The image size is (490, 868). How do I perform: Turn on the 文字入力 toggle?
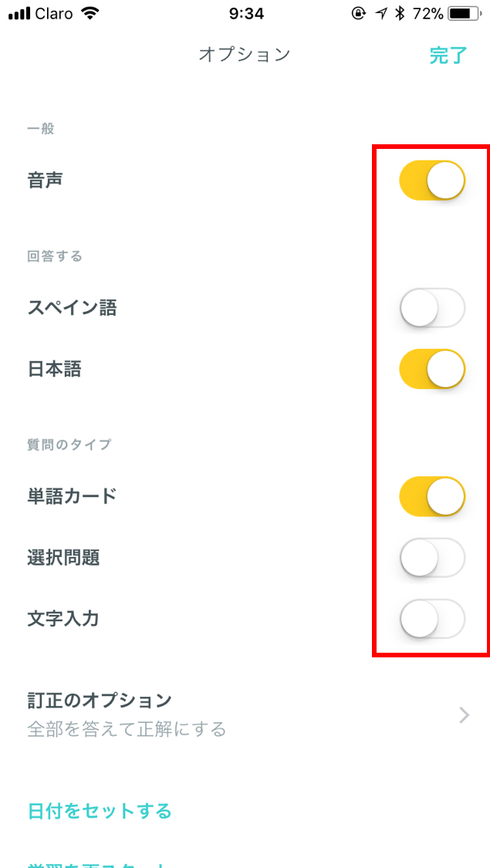pos(432,619)
